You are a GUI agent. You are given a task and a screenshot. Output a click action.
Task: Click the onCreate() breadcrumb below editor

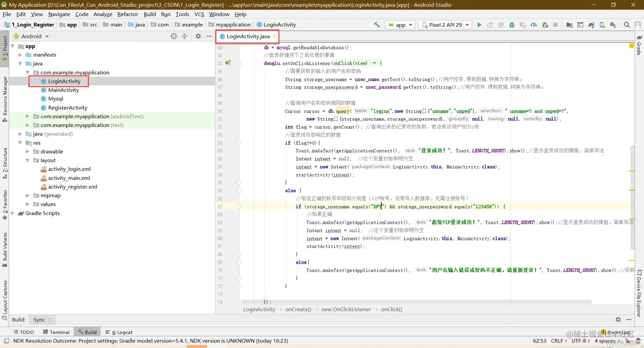[x=298, y=309]
